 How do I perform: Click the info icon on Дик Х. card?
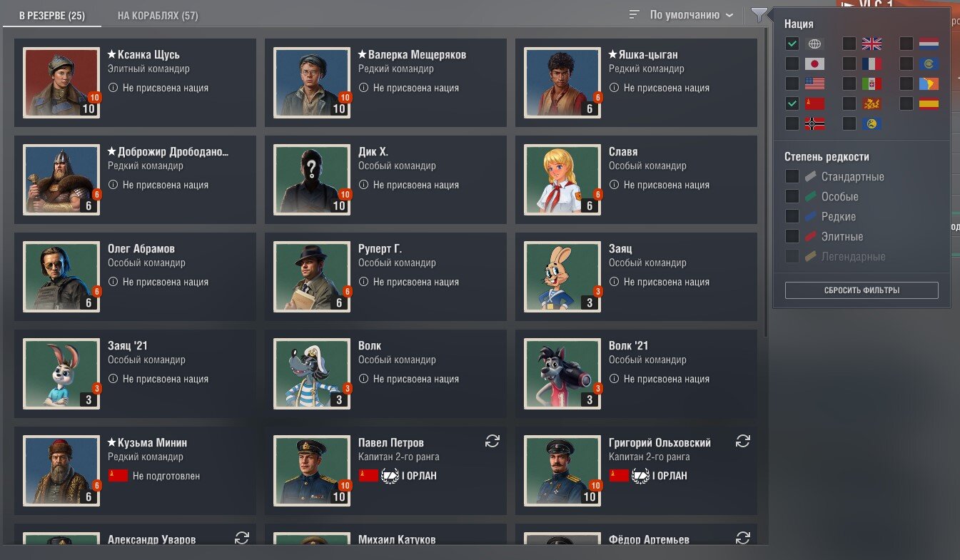[363, 185]
